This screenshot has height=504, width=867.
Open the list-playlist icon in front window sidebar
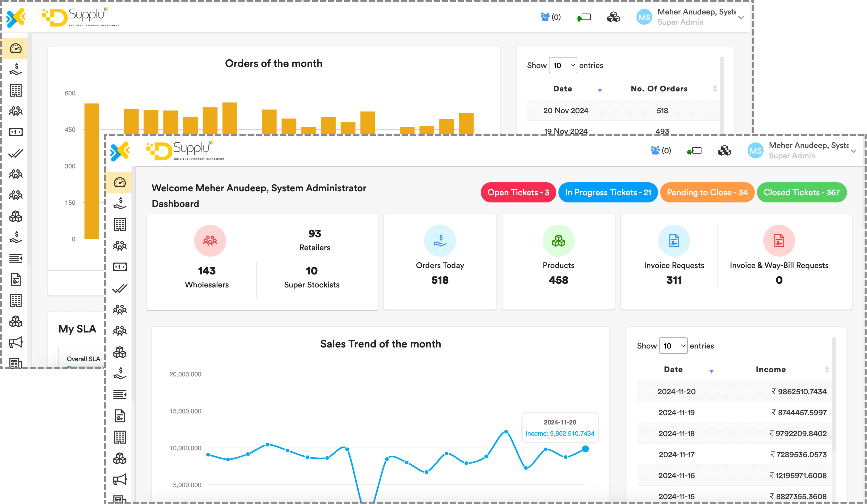(x=120, y=395)
